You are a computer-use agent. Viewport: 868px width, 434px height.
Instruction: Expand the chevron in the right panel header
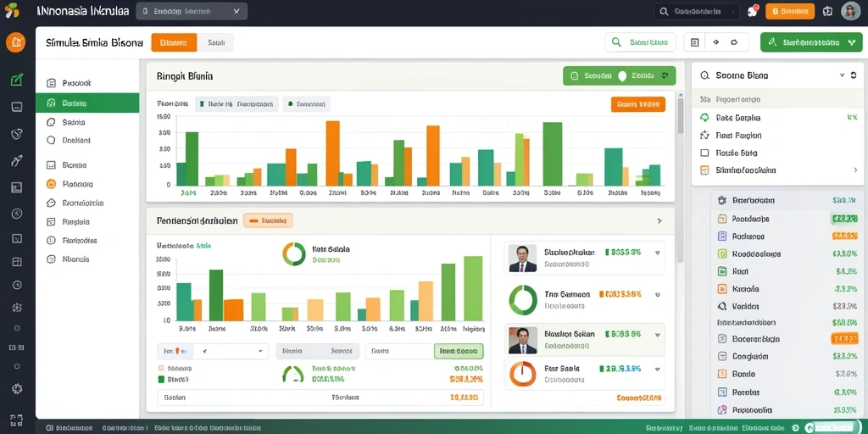click(x=842, y=75)
